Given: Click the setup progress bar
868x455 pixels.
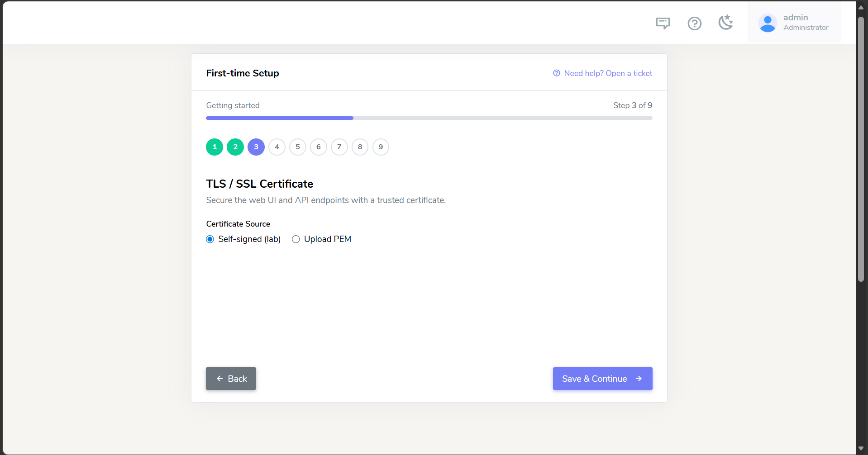Looking at the screenshot, I should coord(429,118).
